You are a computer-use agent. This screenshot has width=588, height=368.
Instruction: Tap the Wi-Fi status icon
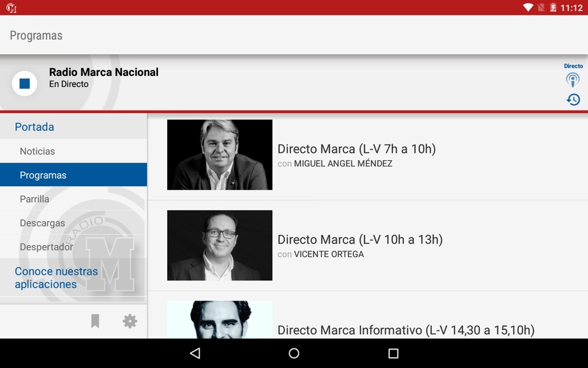point(528,7)
